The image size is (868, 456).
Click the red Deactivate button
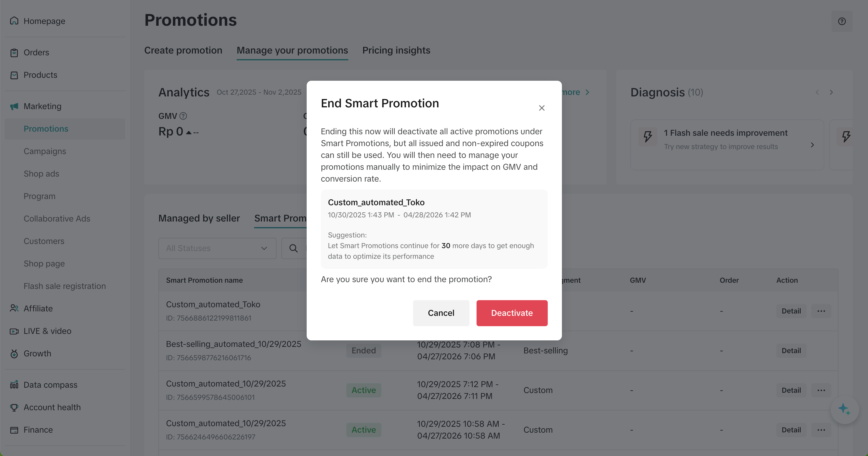pos(511,313)
